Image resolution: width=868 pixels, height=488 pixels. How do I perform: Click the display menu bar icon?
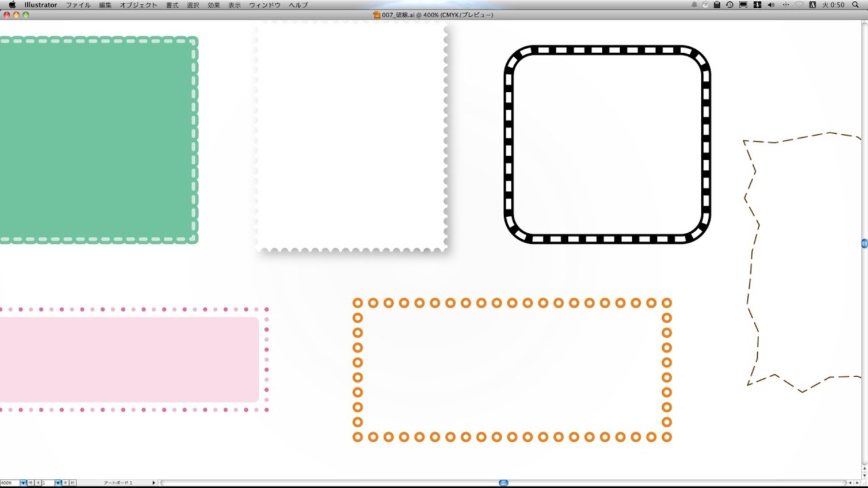[x=743, y=5]
